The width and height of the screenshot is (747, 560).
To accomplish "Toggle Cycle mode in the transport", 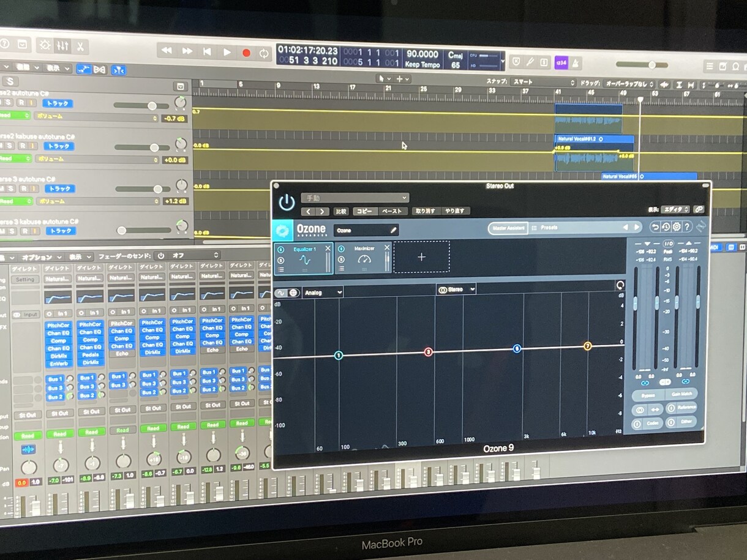I will pyautogui.click(x=264, y=54).
